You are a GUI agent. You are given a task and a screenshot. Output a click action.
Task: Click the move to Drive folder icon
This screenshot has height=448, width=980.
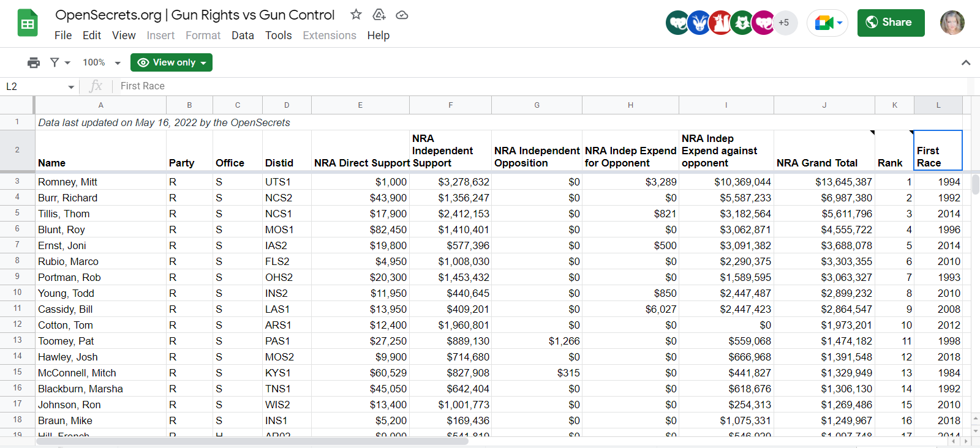coord(379,15)
